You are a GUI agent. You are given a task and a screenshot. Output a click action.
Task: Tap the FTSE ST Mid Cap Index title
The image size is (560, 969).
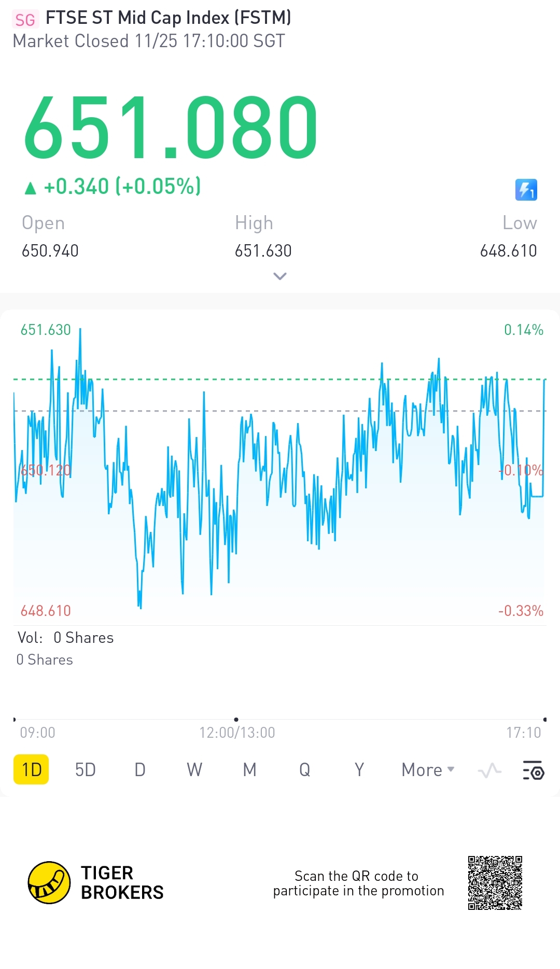click(x=168, y=18)
